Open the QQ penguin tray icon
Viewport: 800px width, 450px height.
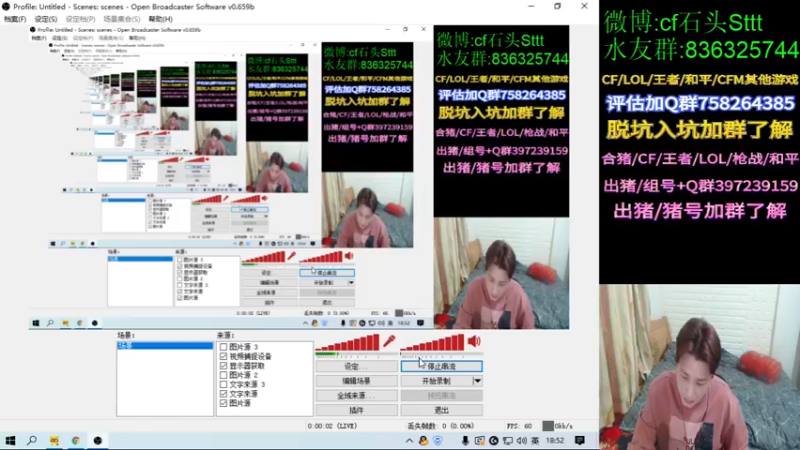point(423,441)
